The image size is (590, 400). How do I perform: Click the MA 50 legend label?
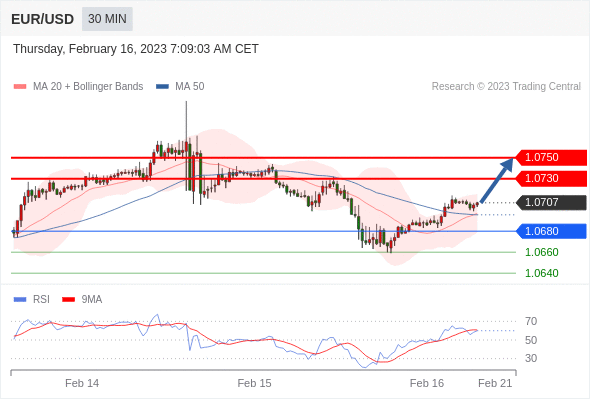tap(190, 87)
